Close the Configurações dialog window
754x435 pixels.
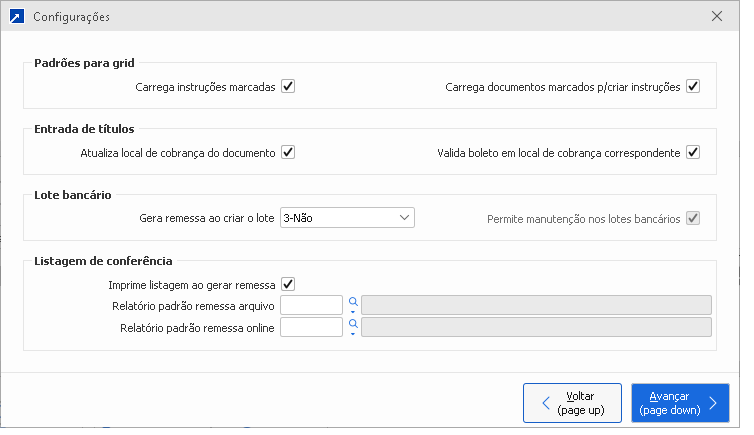[716, 17]
